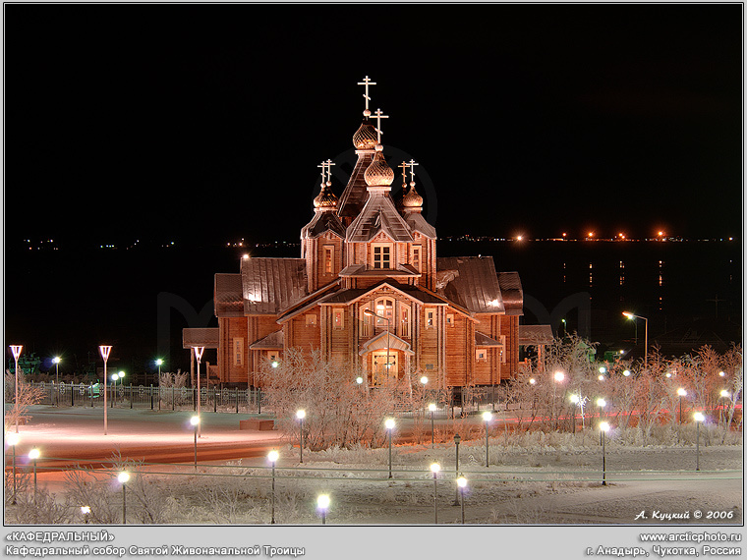Click the cathedral photograph
747x560 pixels.
[373, 264]
